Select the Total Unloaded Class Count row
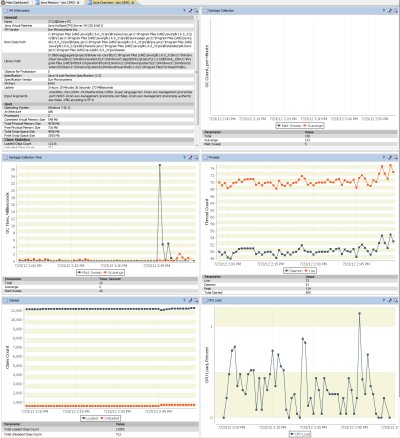400x438 pixels. [100, 434]
